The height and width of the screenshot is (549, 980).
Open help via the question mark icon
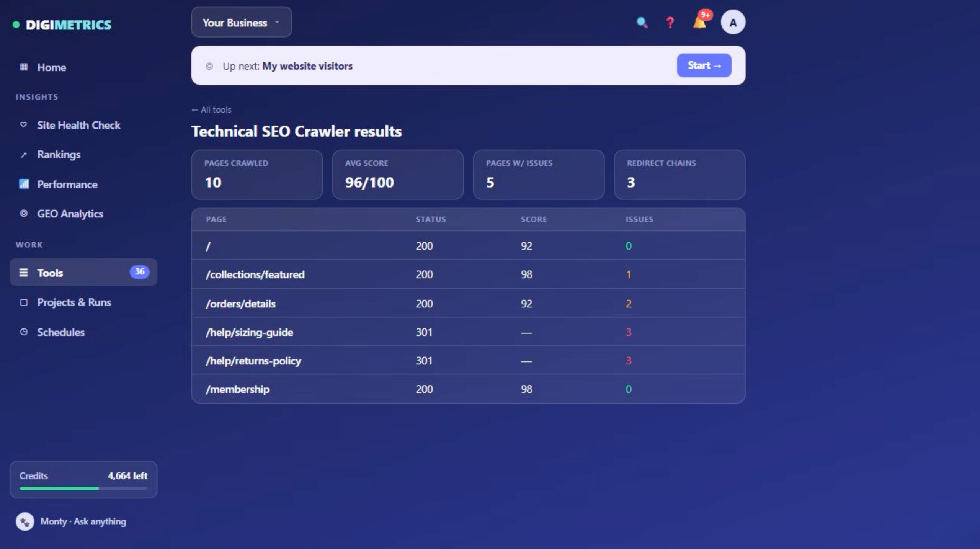click(x=670, y=23)
